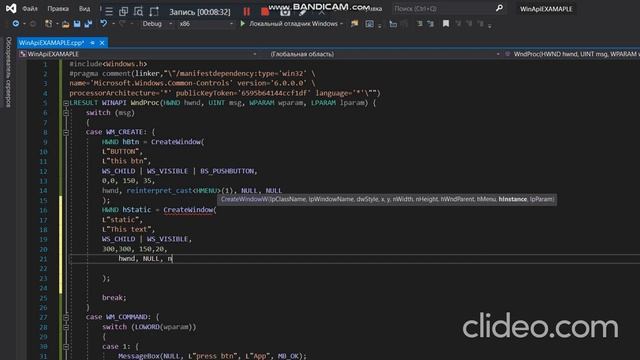Screen dimensions: 640x360
Task: Click the icon right of debugger dropdown
Action: pyautogui.click(x=354, y=24)
